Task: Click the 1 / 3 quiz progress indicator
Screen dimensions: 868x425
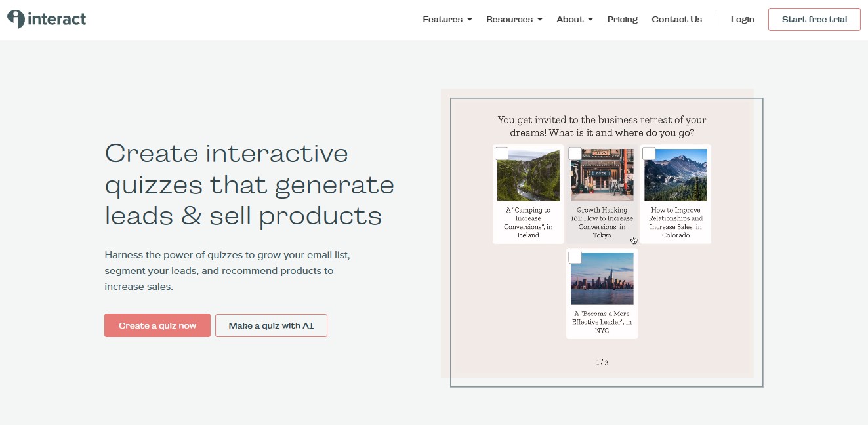Action: [x=602, y=362]
